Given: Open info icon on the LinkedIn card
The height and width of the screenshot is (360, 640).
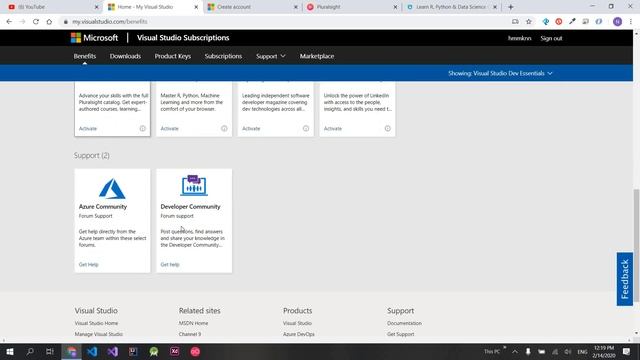Looking at the screenshot, I should pyautogui.click(x=387, y=128).
